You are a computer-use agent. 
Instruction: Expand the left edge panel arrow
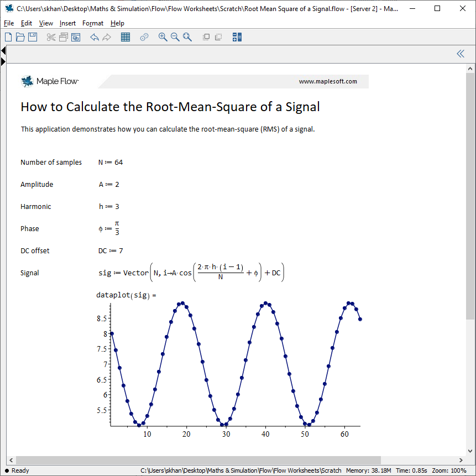[x=3, y=61]
